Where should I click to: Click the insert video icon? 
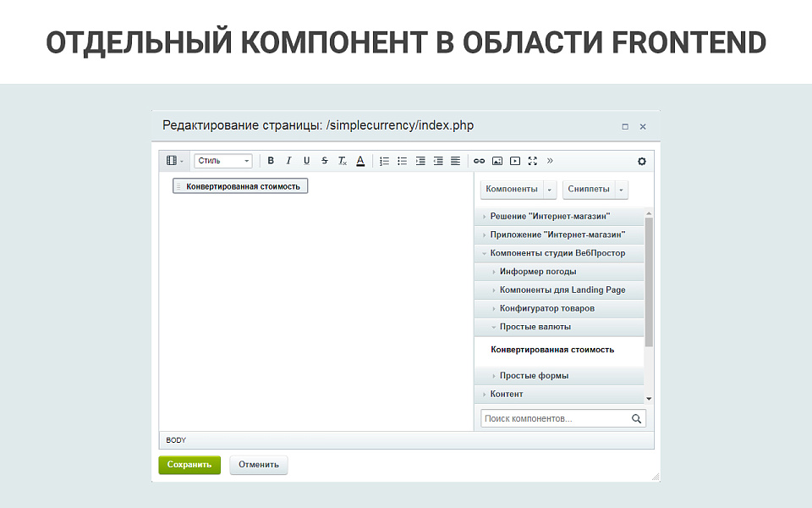515,161
